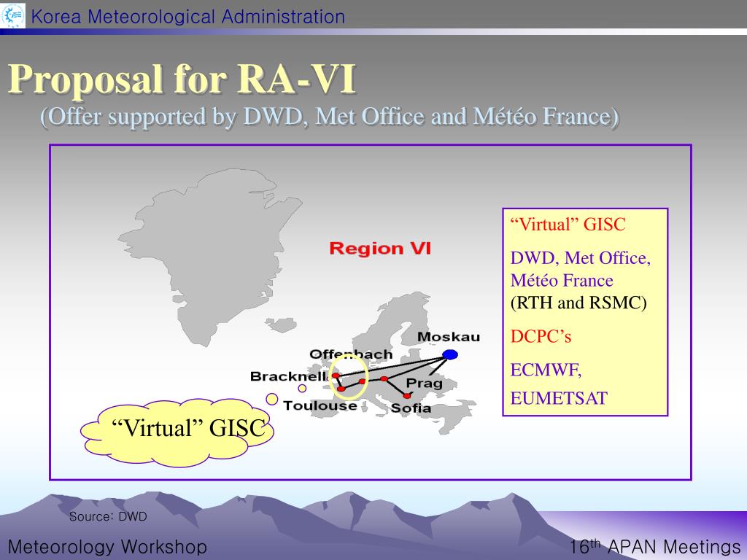Click the KMA logo in header

13,15
